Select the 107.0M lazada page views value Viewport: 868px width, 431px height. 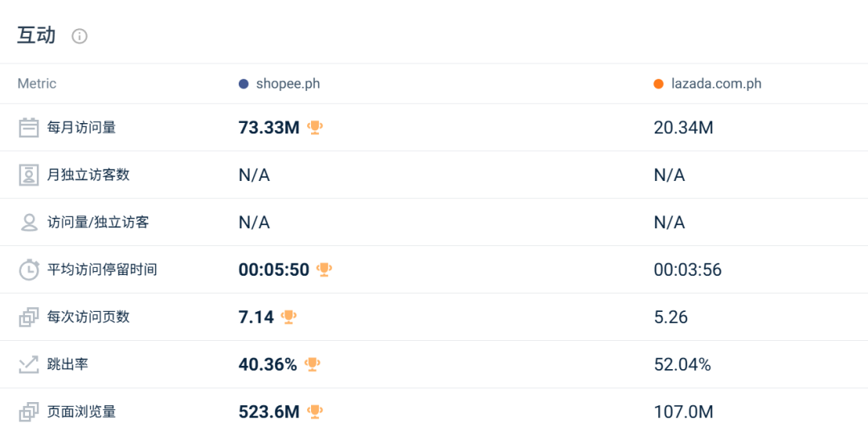point(683,412)
